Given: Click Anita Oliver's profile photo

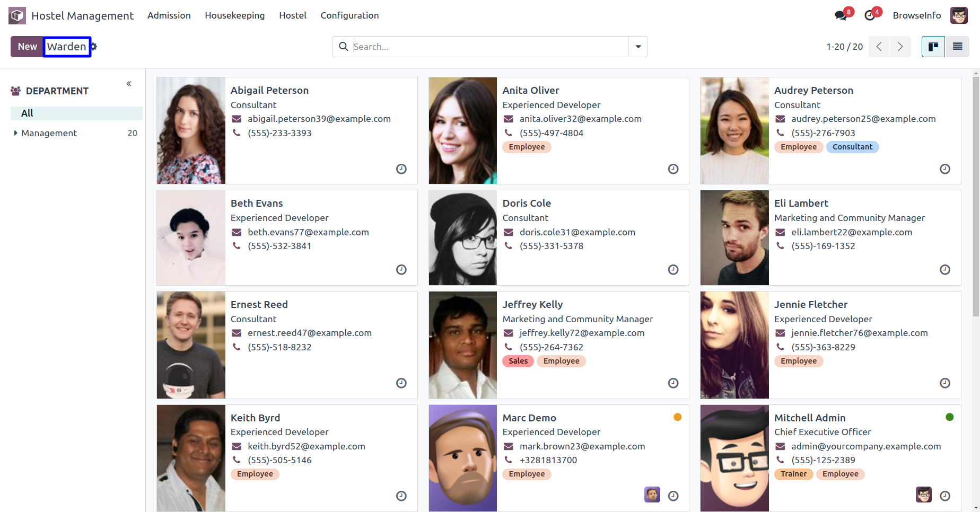Looking at the screenshot, I should click(463, 131).
